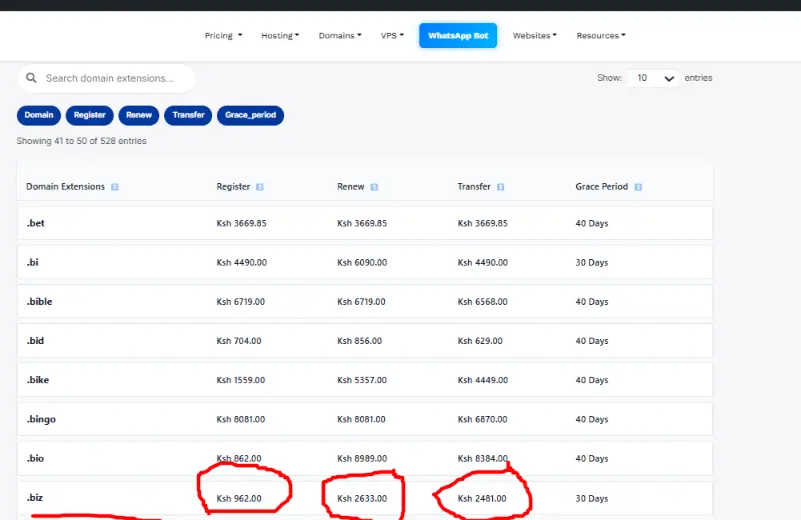The height and width of the screenshot is (520, 801).
Task: Click the search magnifier icon
Action: click(31, 78)
